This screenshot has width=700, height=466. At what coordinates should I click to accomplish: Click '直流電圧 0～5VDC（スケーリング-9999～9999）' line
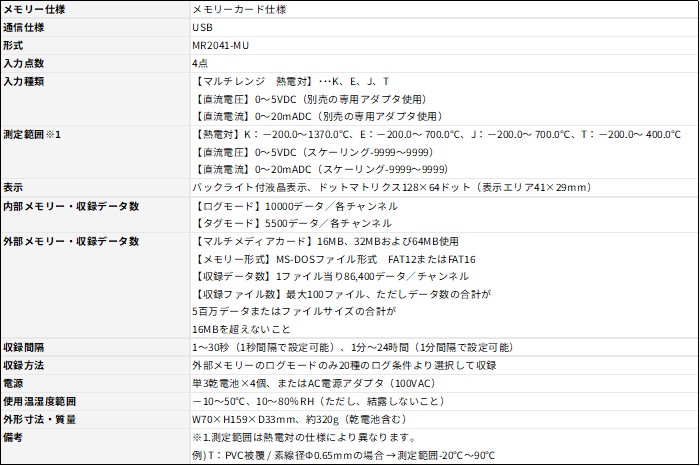pyautogui.click(x=314, y=152)
